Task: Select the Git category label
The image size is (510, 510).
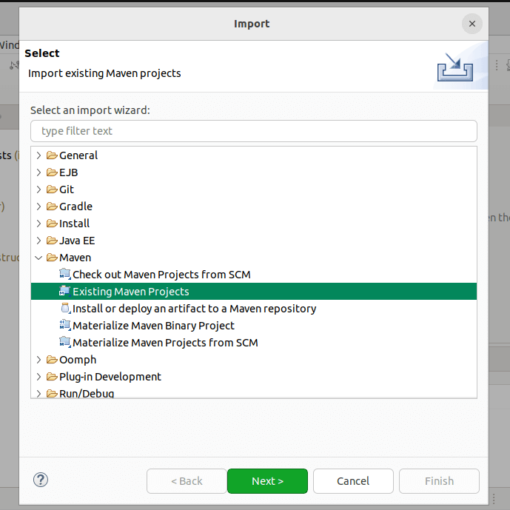Action: coord(66,189)
